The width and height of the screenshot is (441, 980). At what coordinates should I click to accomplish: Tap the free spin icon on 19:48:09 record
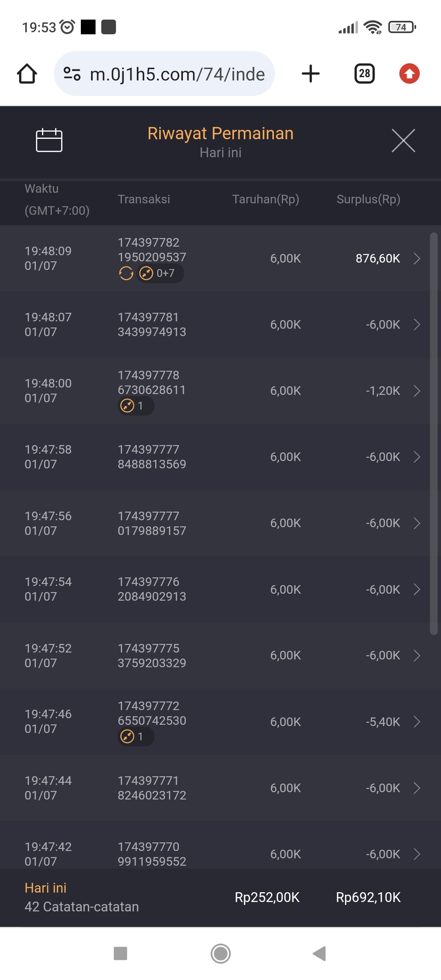click(x=126, y=273)
